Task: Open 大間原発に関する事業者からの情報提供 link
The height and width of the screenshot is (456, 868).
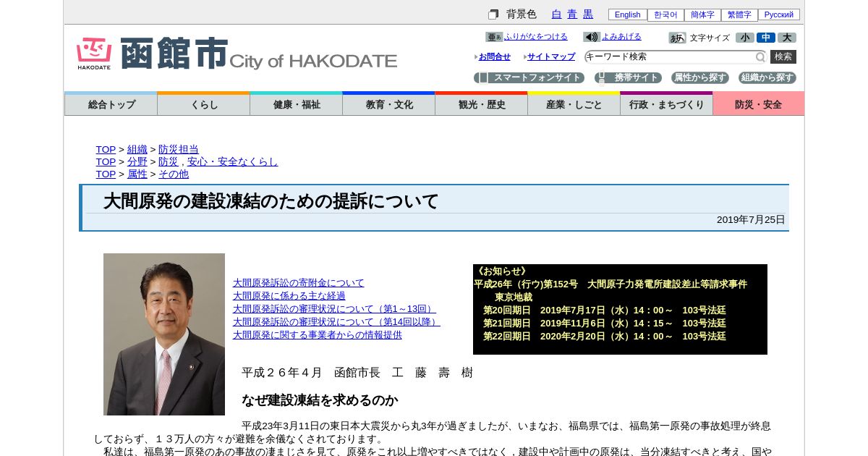Action: coord(318,335)
